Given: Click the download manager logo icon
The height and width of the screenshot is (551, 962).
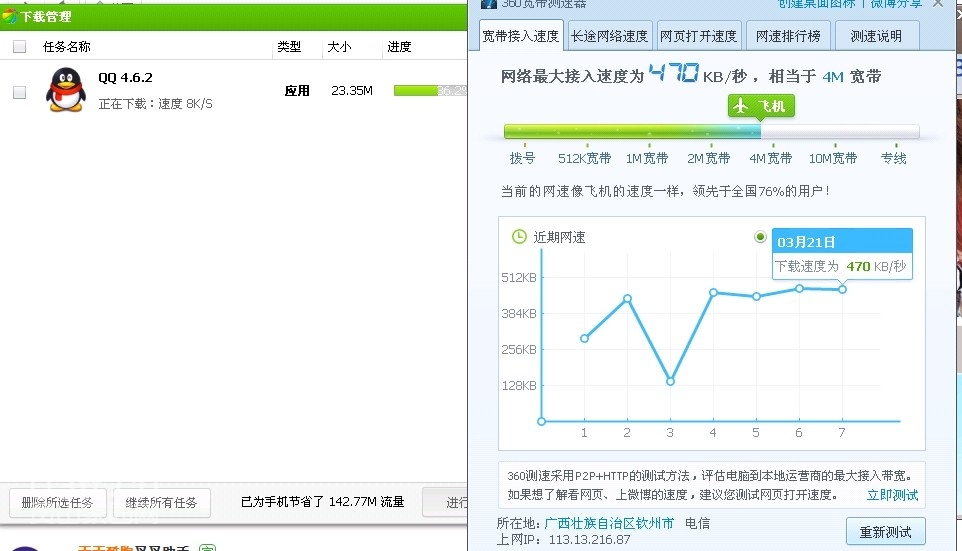Looking at the screenshot, I should (x=9, y=17).
